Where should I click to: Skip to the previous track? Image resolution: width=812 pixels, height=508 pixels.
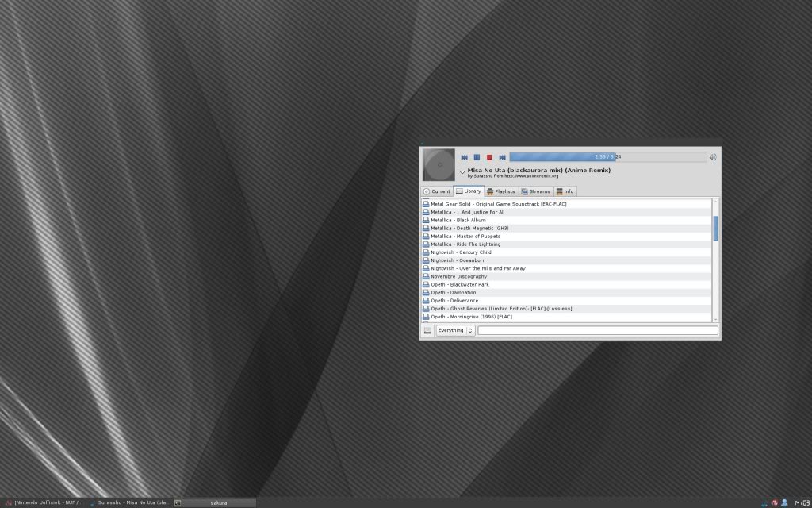point(464,157)
